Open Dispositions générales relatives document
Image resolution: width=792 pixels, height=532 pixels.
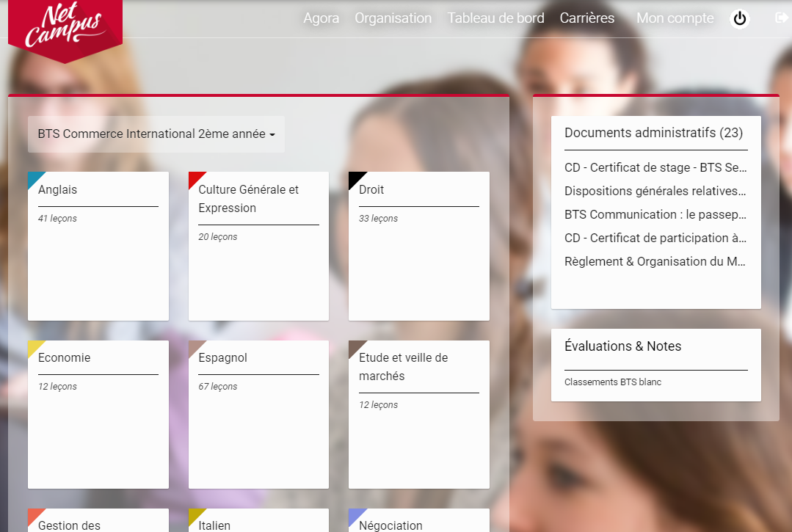(x=655, y=192)
